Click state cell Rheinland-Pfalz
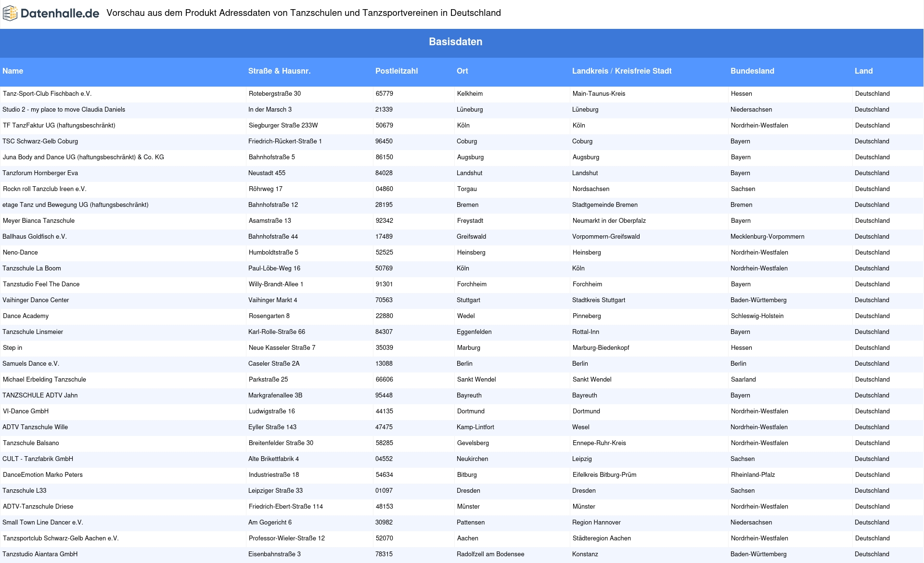The height and width of the screenshot is (563, 924). point(753,474)
